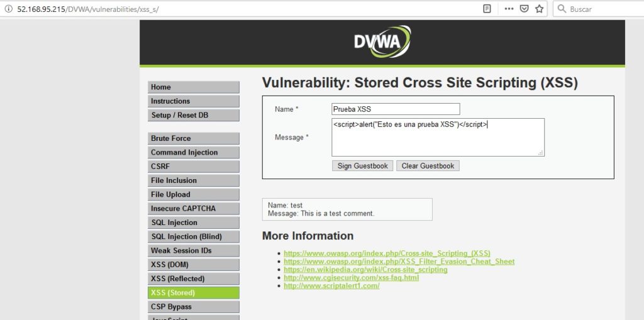Select the CSRF menu entry

pos(194,167)
